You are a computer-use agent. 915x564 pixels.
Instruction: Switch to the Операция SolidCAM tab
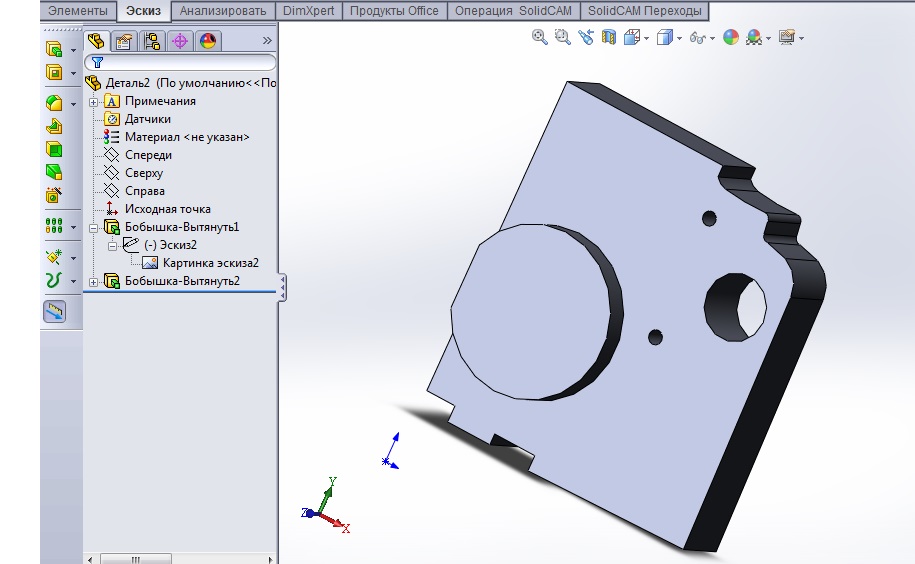[x=514, y=10]
